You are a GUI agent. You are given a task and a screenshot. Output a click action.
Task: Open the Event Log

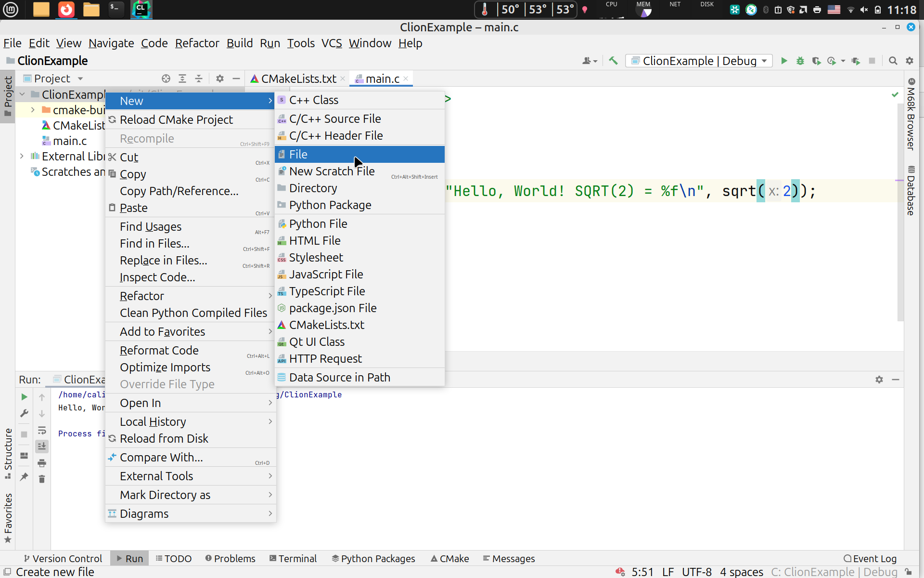[x=870, y=558]
